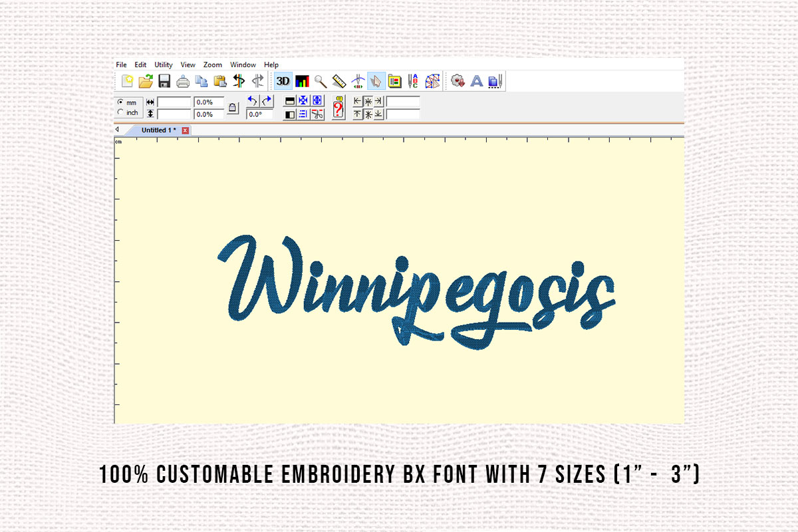Save the current design
The height and width of the screenshot is (532, 798).
164,81
